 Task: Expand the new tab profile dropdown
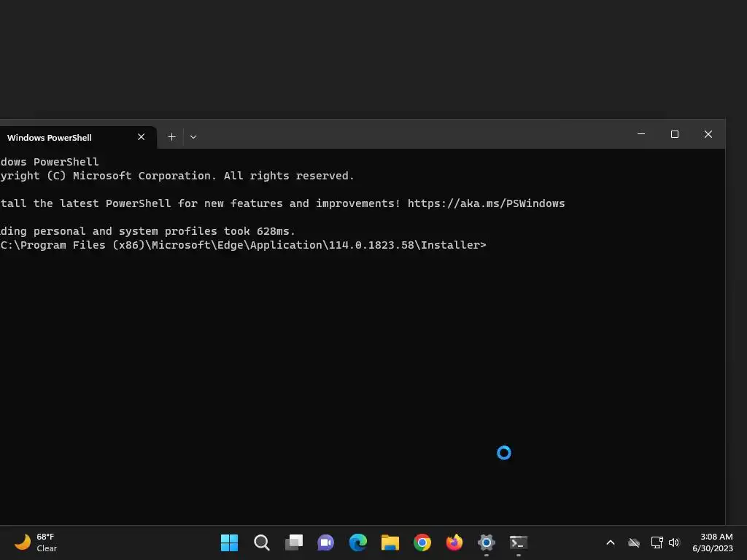pos(193,137)
